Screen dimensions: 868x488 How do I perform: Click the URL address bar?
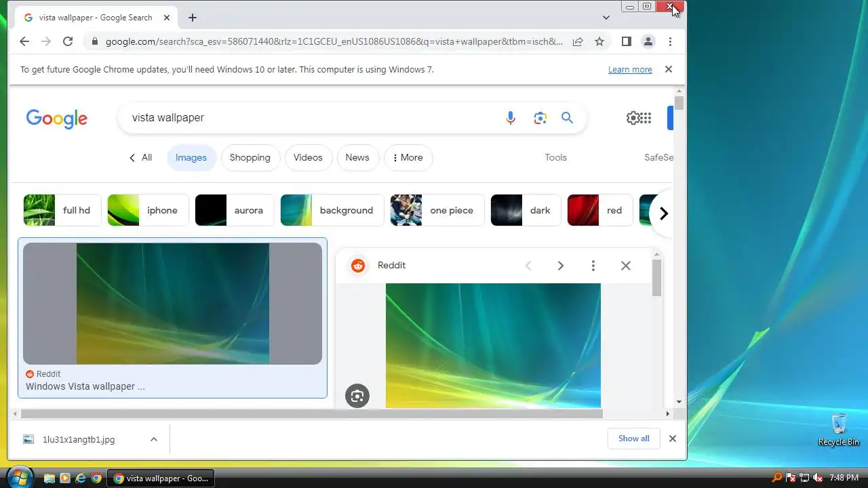tap(334, 41)
